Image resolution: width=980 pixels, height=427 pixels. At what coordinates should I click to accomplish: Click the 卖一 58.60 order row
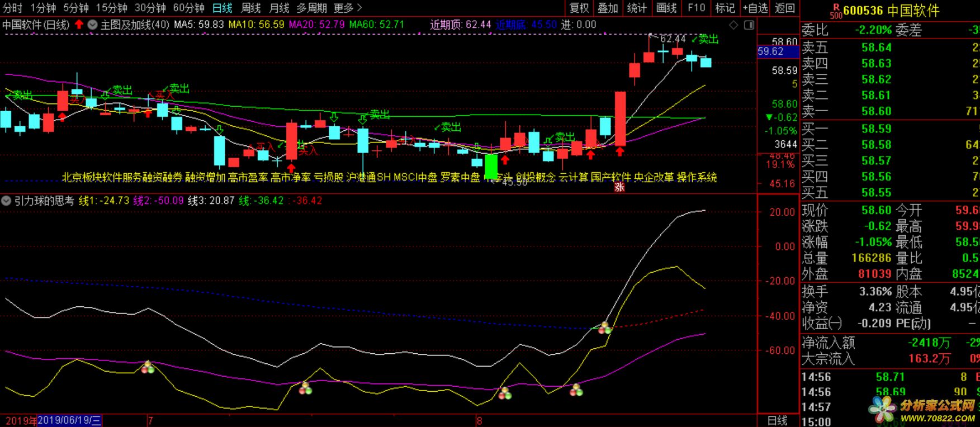(890, 111)
